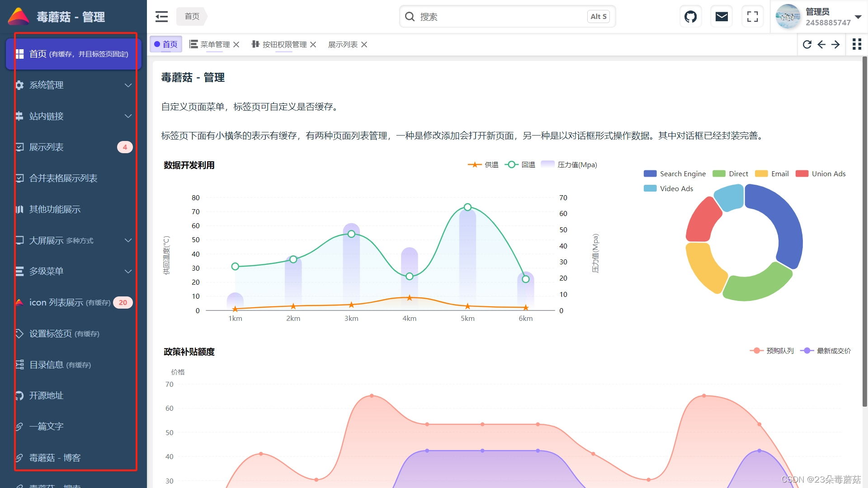Toggle the 回温 series in the chart legend
868x488 pixels.
520,164
